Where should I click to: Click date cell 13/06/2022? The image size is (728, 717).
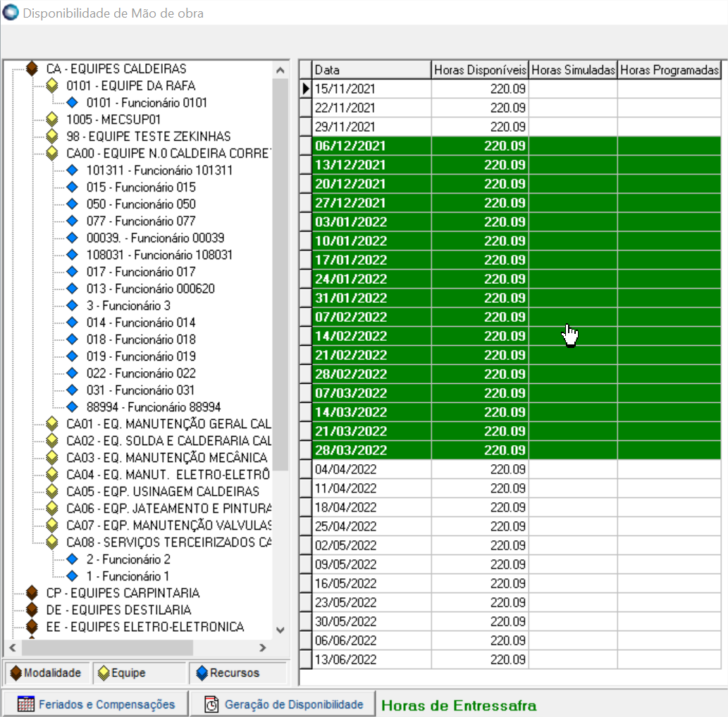point(371,659)
